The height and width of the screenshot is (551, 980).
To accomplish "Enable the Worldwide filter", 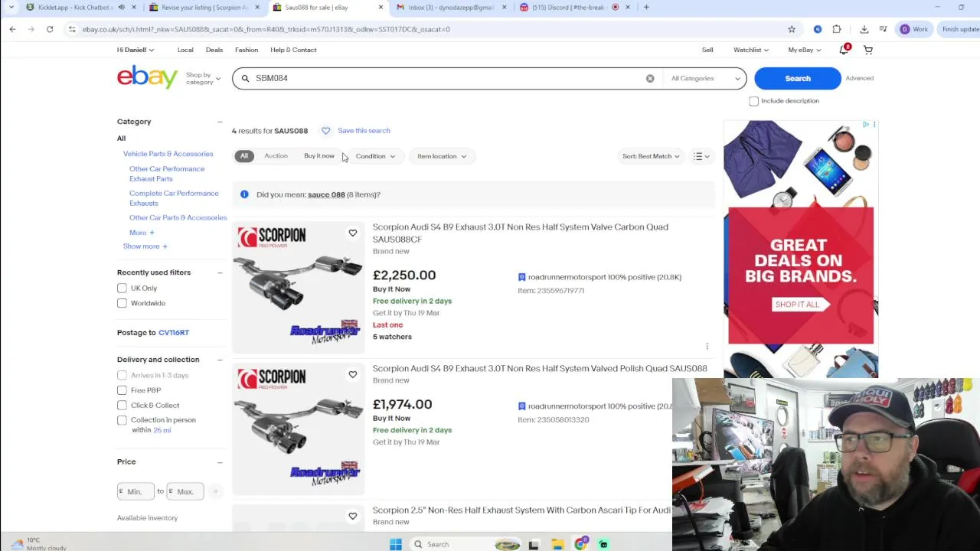I will tap(122, 303).
